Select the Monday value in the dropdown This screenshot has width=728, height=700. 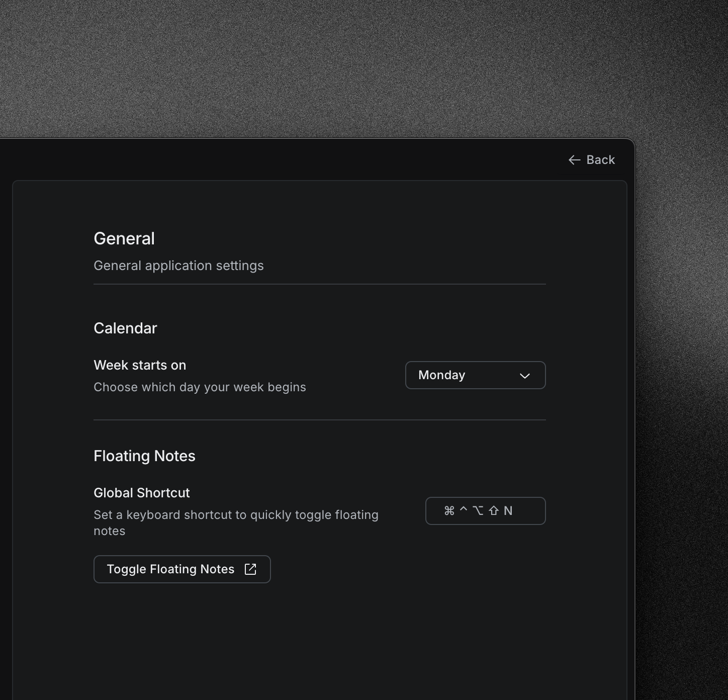tap(441, 375)
